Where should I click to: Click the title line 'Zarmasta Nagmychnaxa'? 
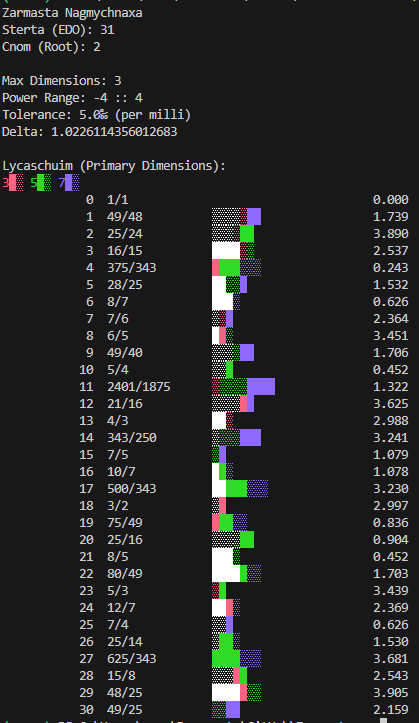[x=72, y=13]
